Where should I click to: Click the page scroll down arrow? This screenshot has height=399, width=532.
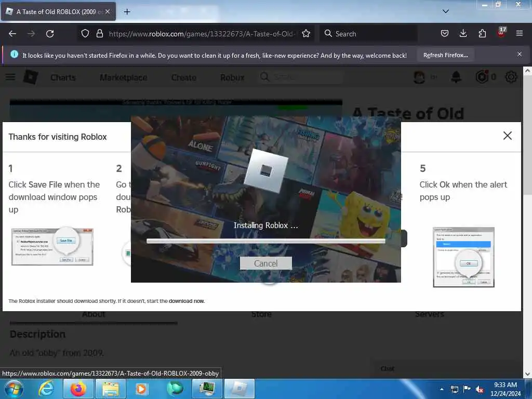[x=527, y=374]
